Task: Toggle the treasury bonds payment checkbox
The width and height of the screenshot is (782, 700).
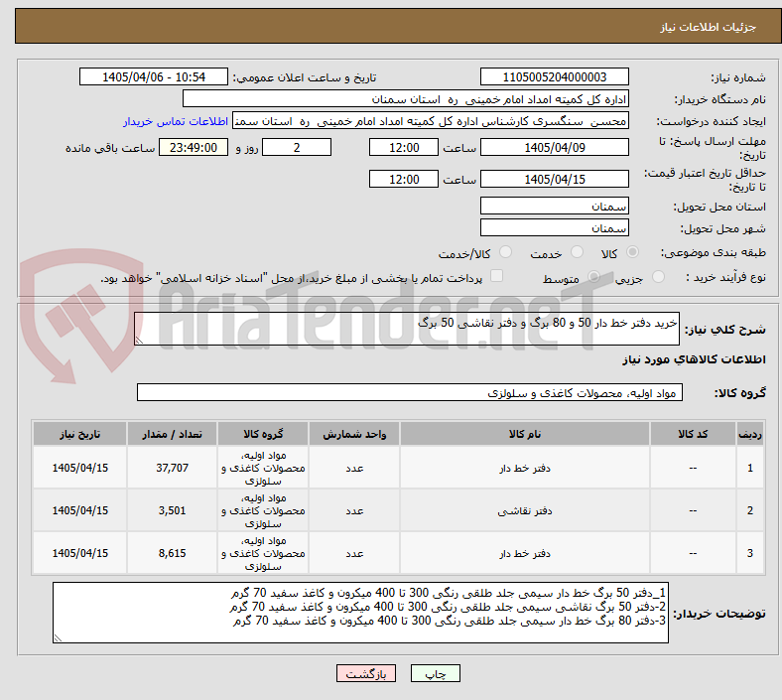Action: (496, 276)
